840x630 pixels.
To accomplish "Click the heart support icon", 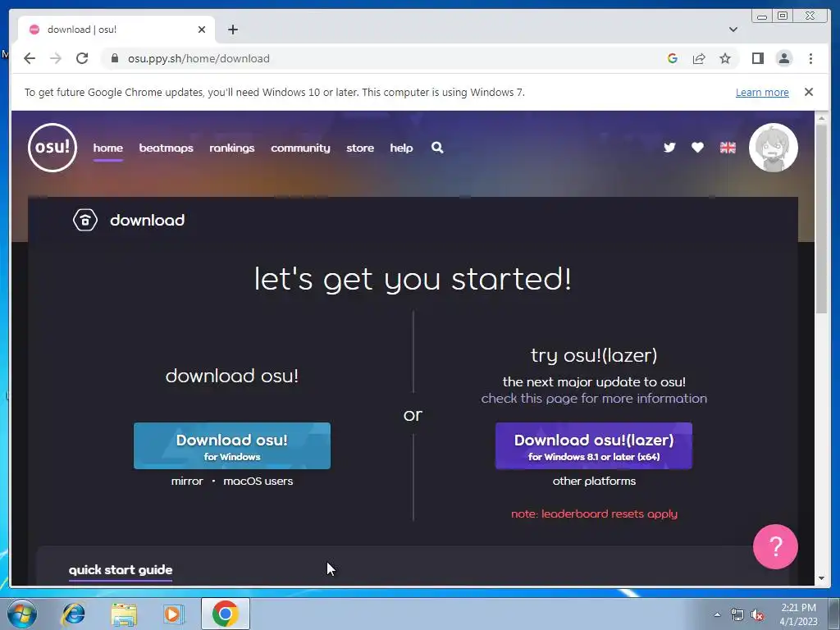I will [697, 148].
